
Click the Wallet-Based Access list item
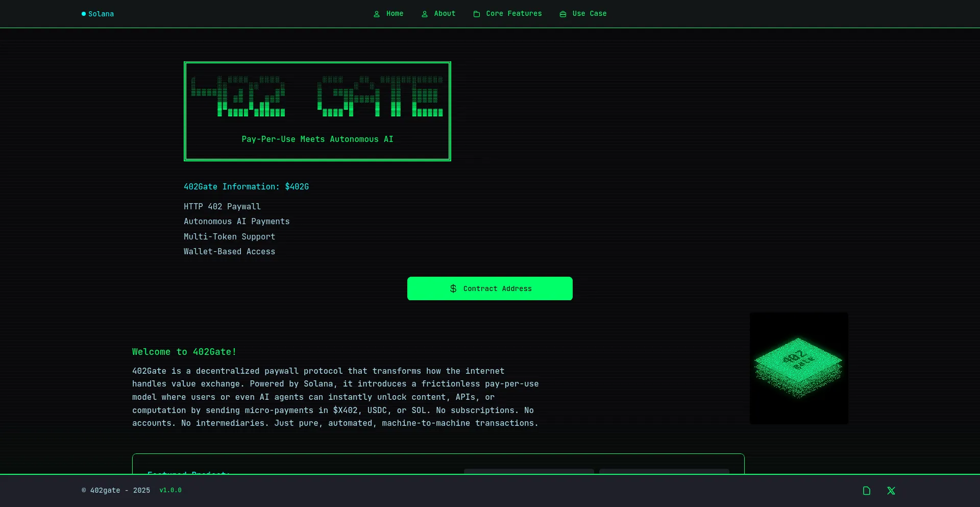pyautogui.click(x=229, y=251)
